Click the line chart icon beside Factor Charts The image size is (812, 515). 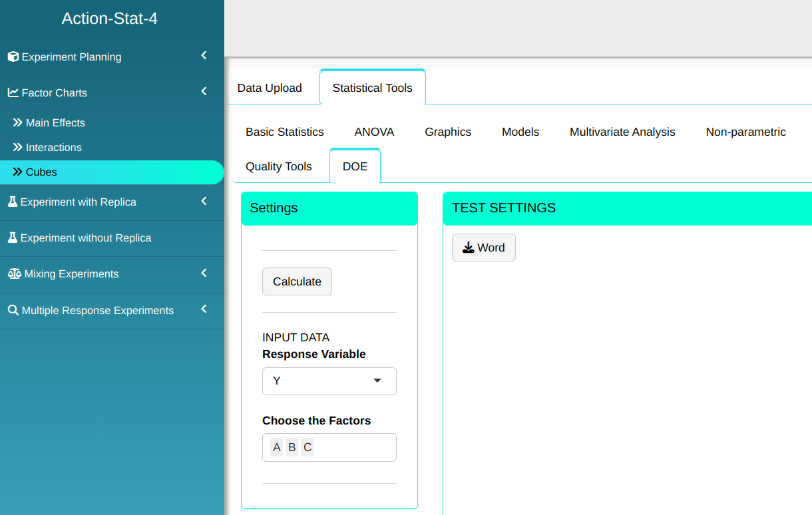[x=13, y=93]
